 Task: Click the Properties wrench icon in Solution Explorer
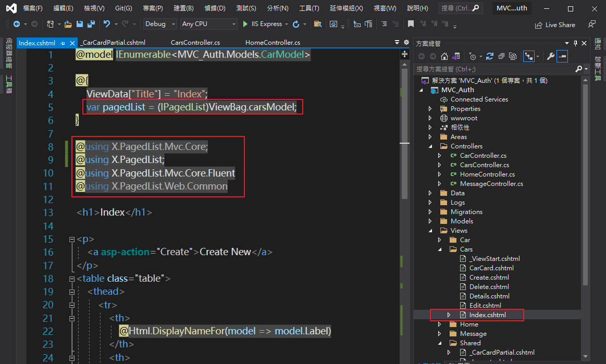pos(551,56)
